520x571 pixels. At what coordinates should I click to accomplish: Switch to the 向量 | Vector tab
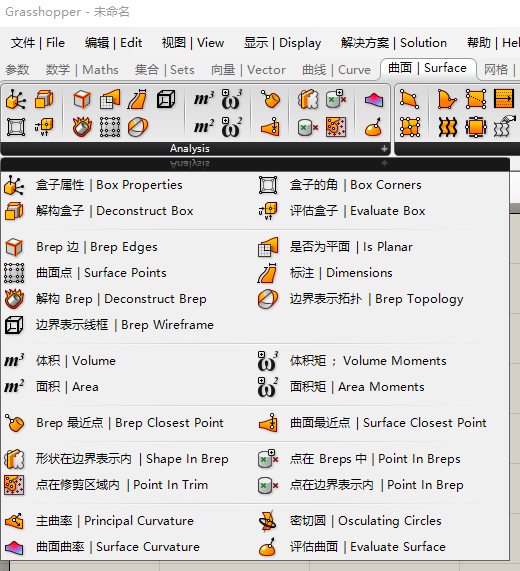(248, 69)
